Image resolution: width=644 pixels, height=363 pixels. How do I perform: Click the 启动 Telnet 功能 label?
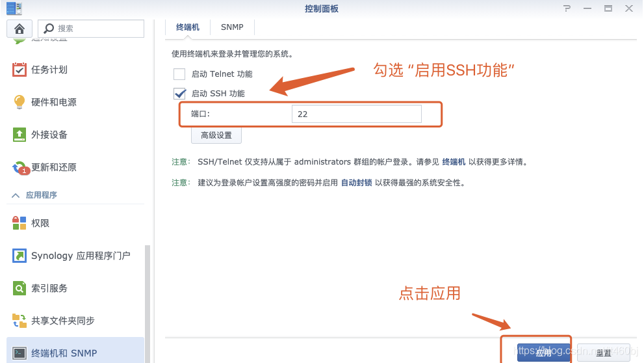tap(222, 74)
